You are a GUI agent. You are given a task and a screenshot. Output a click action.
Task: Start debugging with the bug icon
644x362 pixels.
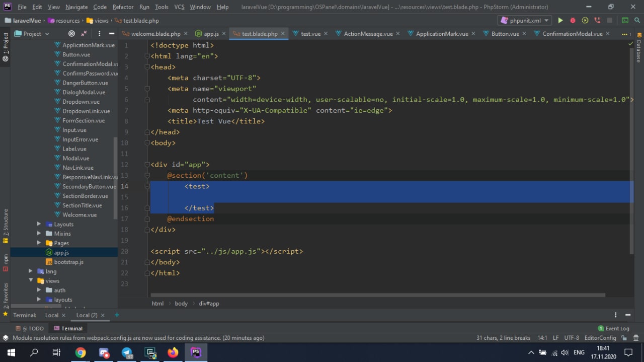[x=573, y=21]
